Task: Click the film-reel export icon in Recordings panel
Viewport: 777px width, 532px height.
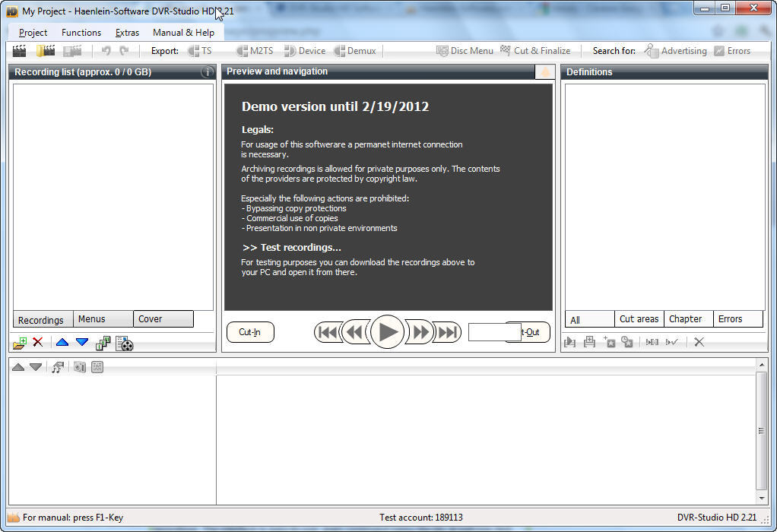Action: (x=124, y=344)
